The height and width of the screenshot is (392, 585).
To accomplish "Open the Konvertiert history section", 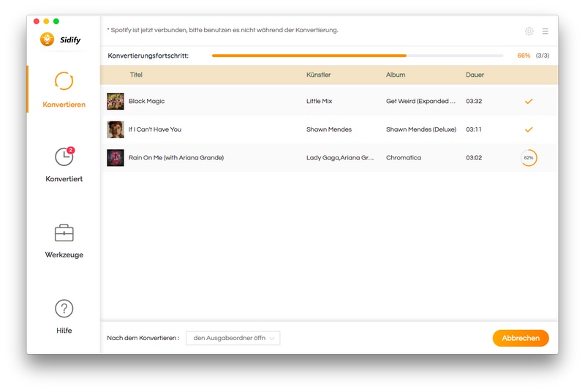I will click(x=64, y=165).
